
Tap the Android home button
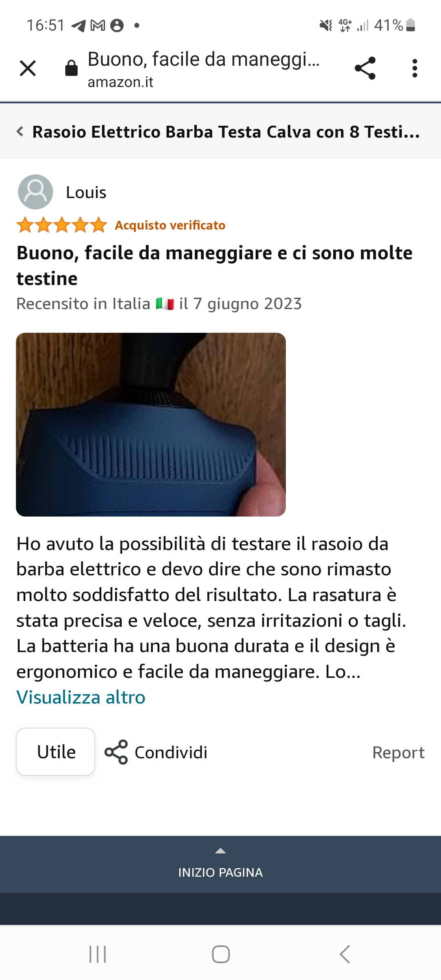pos(221,954)
